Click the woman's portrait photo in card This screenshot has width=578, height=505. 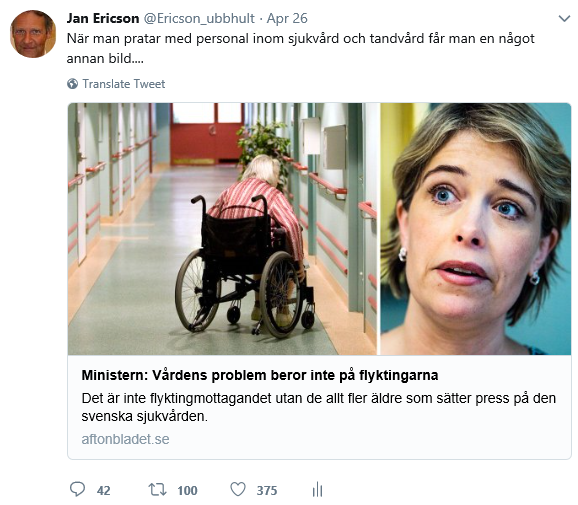click(476, 229)
